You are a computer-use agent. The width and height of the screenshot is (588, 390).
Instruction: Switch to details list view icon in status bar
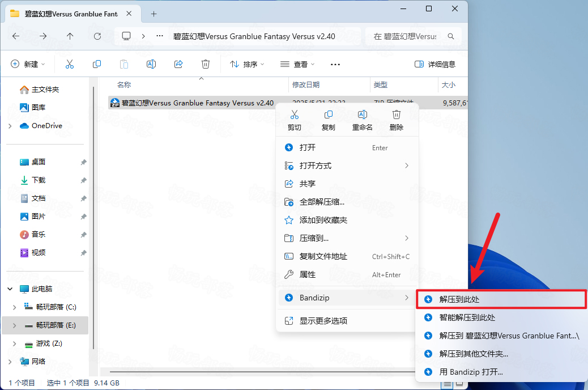tap(447, 384)
